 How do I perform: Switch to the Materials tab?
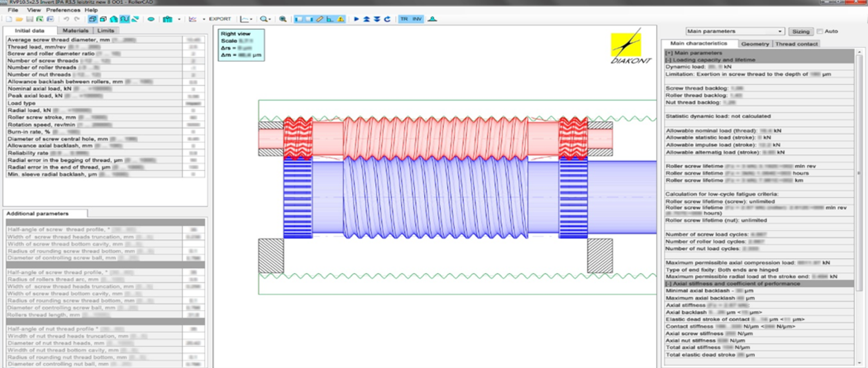point(75,30)
